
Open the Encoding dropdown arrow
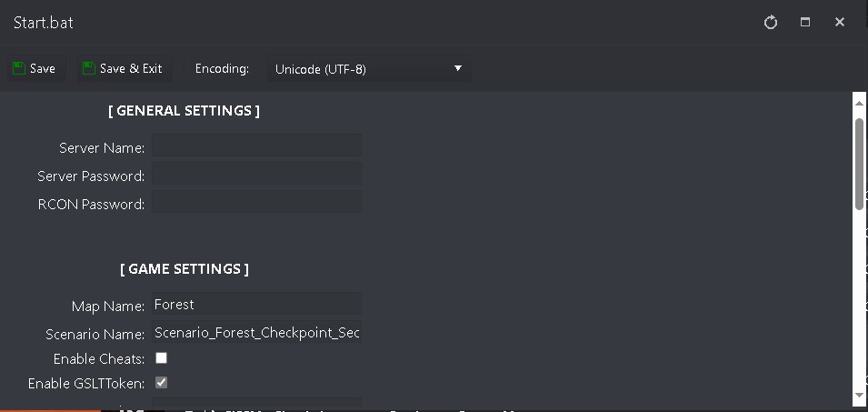click(458, 69)
